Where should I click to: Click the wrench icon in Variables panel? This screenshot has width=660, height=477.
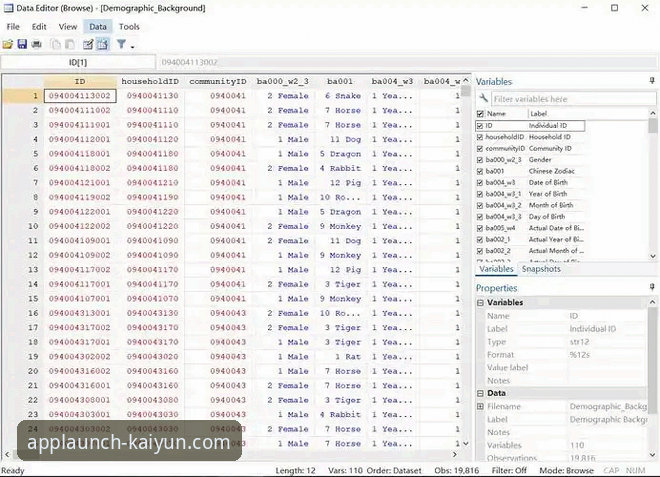(483, 99)
